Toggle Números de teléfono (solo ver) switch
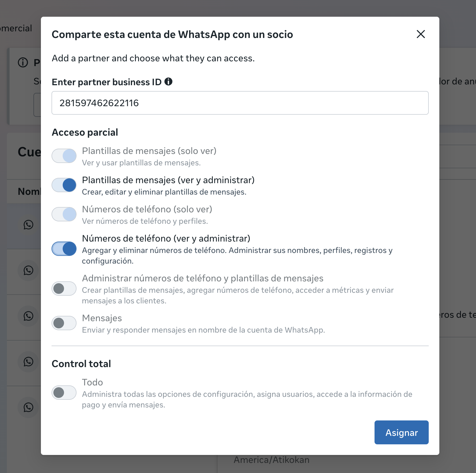 [64, 214]
